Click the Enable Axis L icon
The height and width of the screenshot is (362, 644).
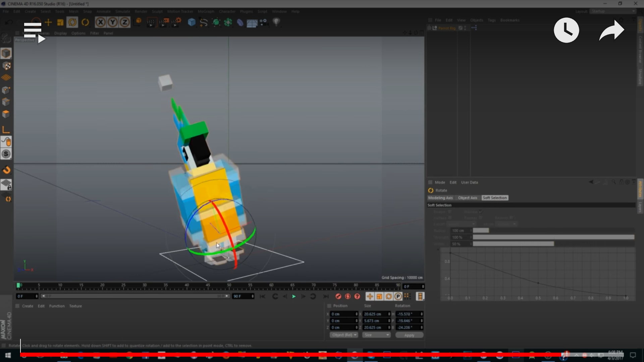pyautogui.click(x=6, y=130)
